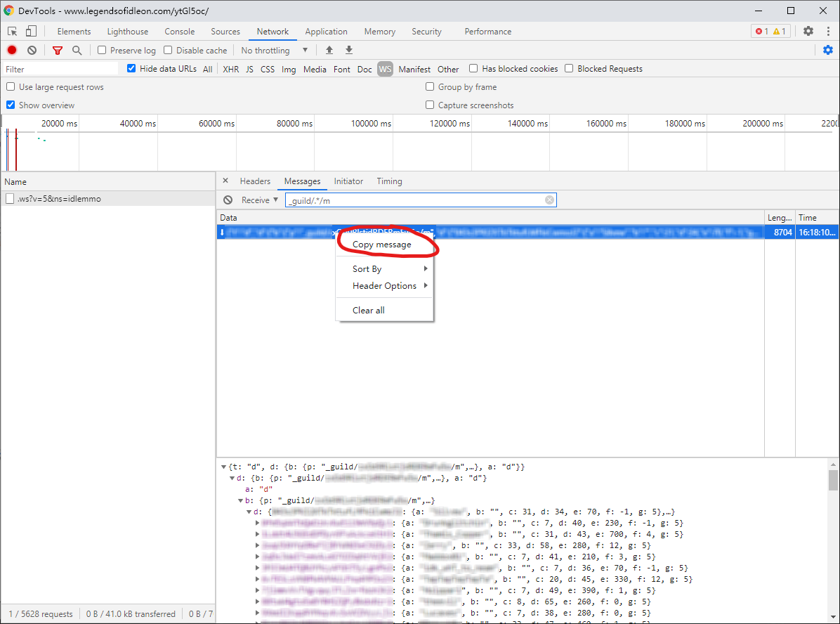Uncheck Show overview checkbox
Image resolution: width=840 pixels, height=624 pixels.
pyautogui.click(x=11, y=105)
